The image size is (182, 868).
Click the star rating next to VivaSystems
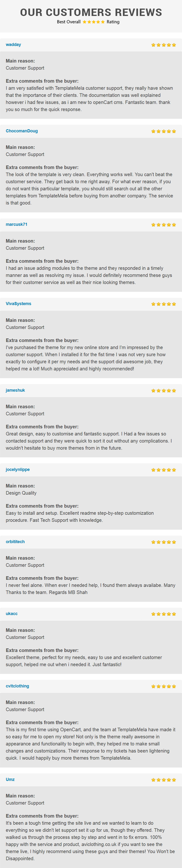coord(163,304)
